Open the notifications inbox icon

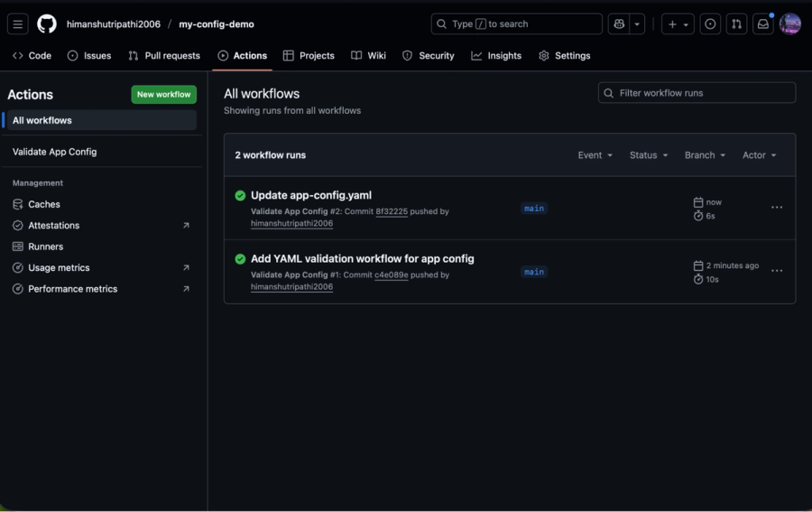(x=763, y=24)
